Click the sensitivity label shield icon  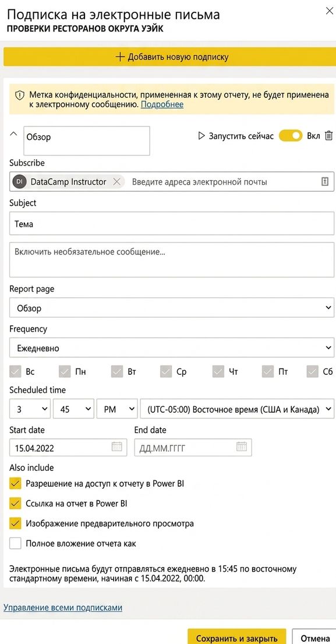(20, 95)
